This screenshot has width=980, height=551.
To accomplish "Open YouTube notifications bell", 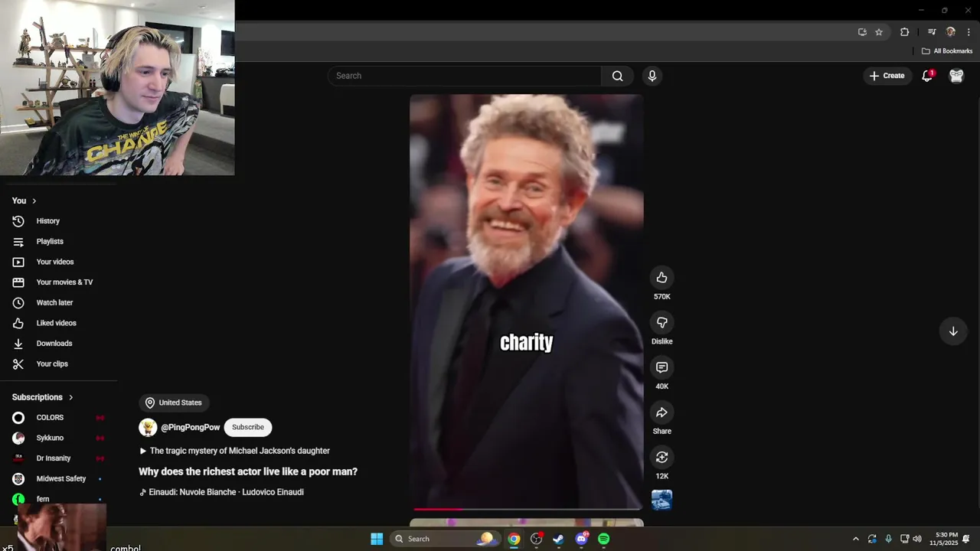I will [x=927, y=76].
